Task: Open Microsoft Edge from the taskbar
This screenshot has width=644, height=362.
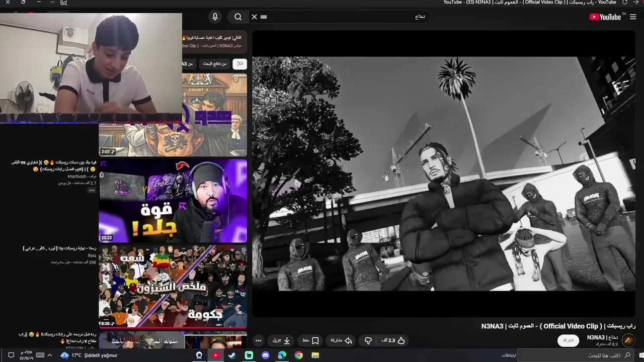Action: click(282, 355)
